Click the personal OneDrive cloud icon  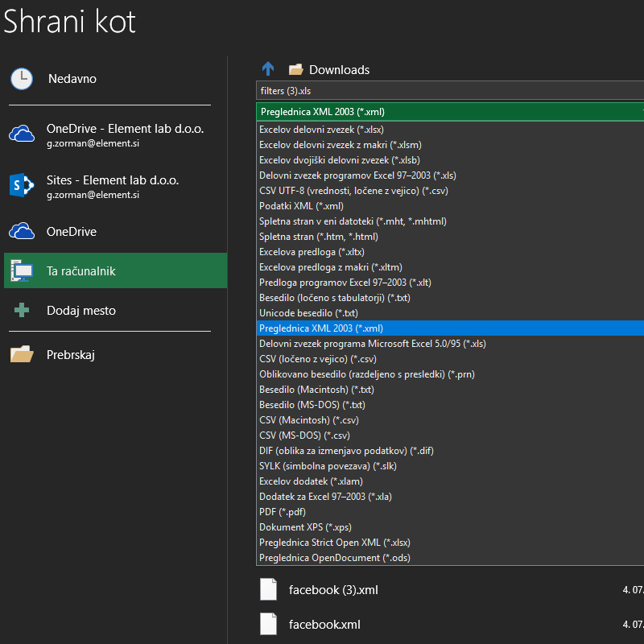click(x=22, y=231)
